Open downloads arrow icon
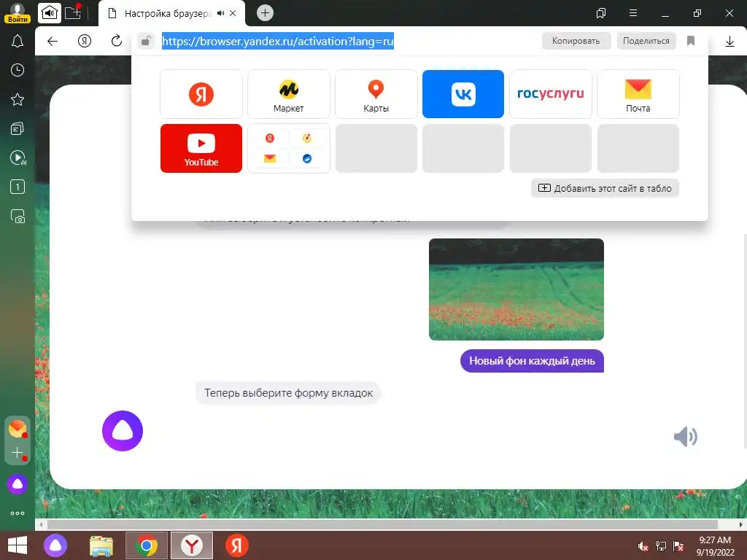This screenshot has height=560, width=747. click(x=729, y=42)
